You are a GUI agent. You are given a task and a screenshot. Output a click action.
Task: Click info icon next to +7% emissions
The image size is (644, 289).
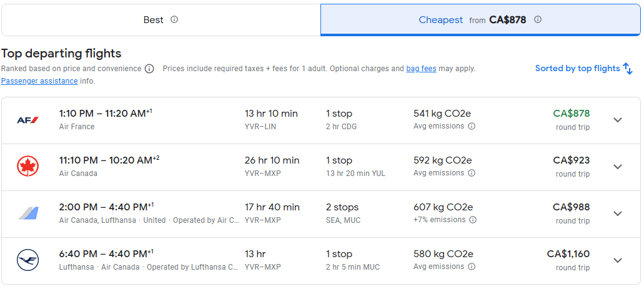[x=472, y=220]
